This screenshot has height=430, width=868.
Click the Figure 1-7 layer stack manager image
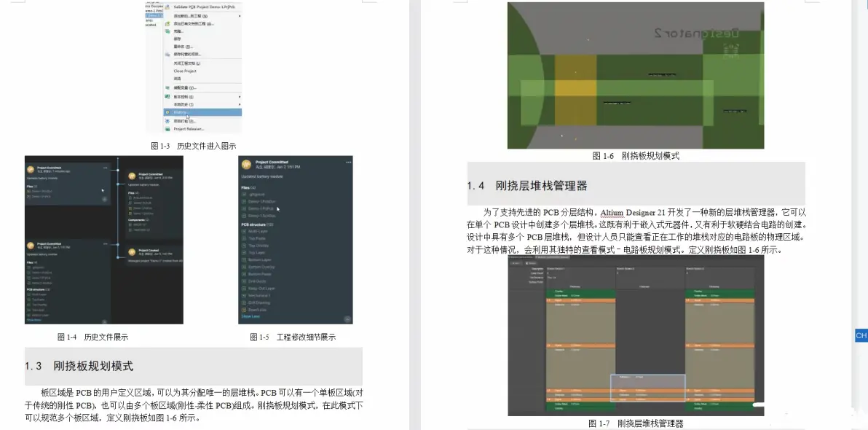tap(636, 335)
